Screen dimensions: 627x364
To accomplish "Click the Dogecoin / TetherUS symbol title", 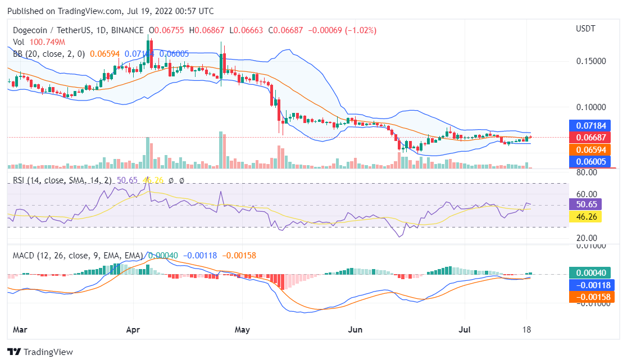I will 57,30.
